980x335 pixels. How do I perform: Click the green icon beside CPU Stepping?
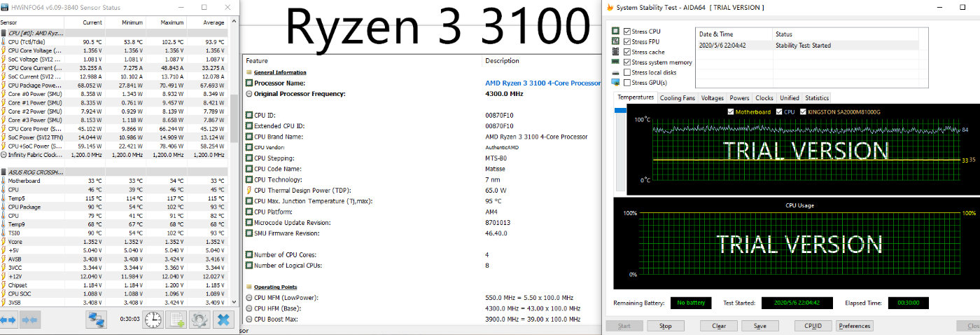[249, 158]
